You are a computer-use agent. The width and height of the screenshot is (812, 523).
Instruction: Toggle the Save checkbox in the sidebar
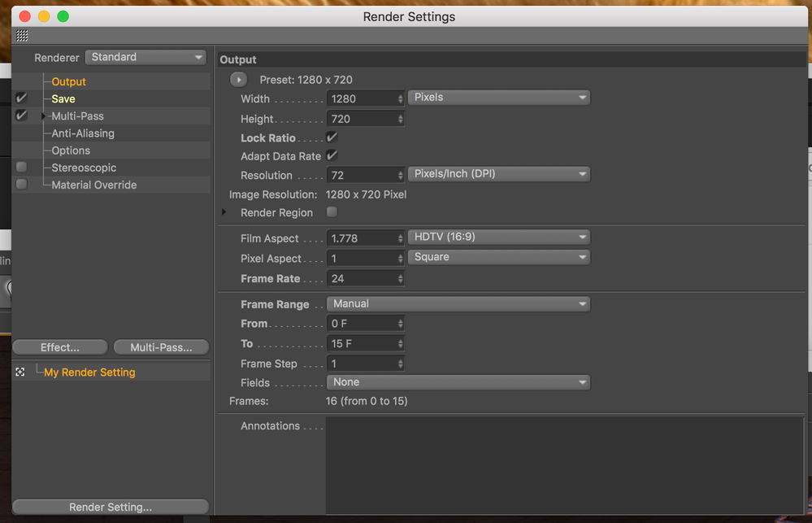click(21, 98)
